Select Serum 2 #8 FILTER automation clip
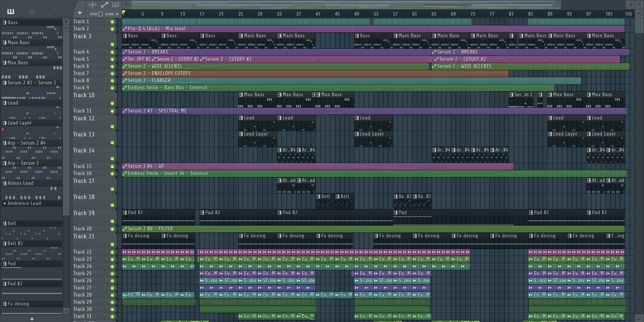644x322 pixels. 373,229
